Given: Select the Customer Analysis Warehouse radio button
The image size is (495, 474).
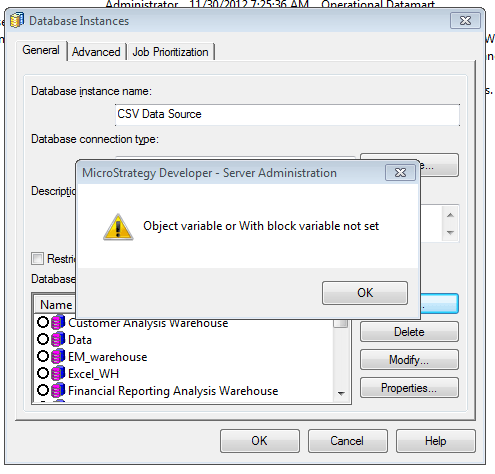Looking at the screenshot, I should [43, 322].
